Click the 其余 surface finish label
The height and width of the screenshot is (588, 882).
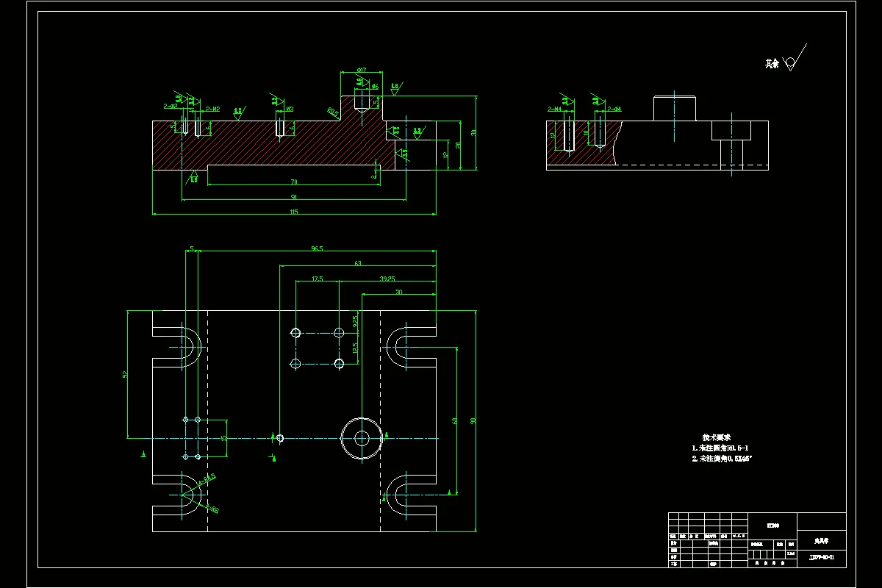click(772, 64)
